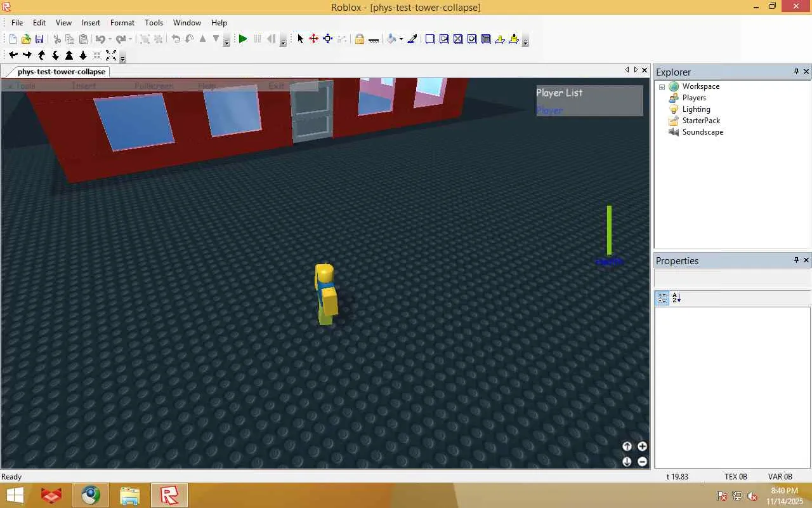Select Players in the Explorer
The image size is (812, 508).
coord(694,98)
